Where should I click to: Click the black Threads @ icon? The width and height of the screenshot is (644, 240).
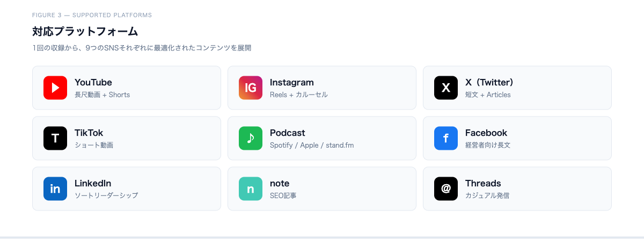446,188
